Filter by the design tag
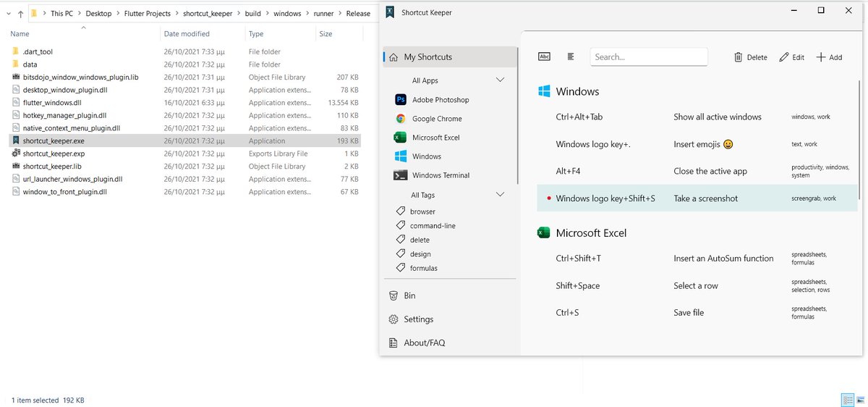The height and width of the screenshot is (407, 868). pos(420,254)
